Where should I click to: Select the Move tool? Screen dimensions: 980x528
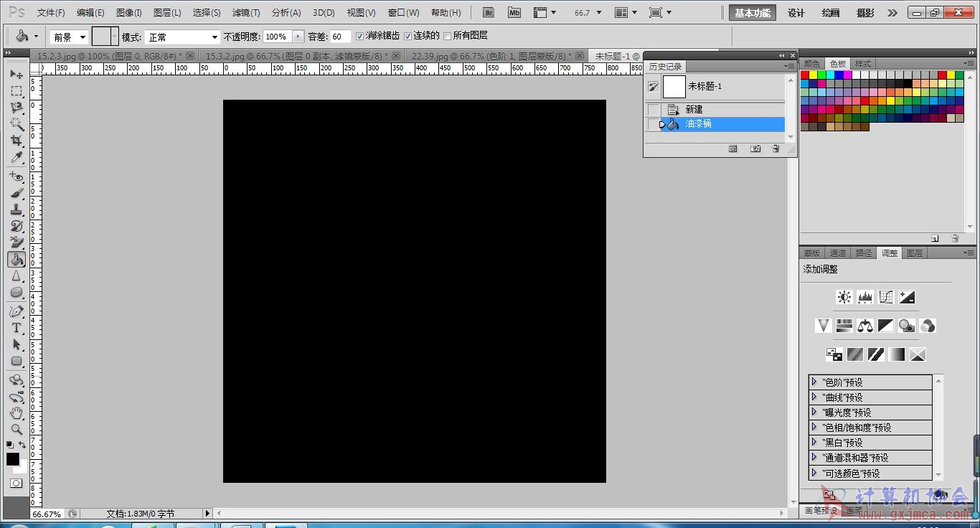click(x=17, y=75)
